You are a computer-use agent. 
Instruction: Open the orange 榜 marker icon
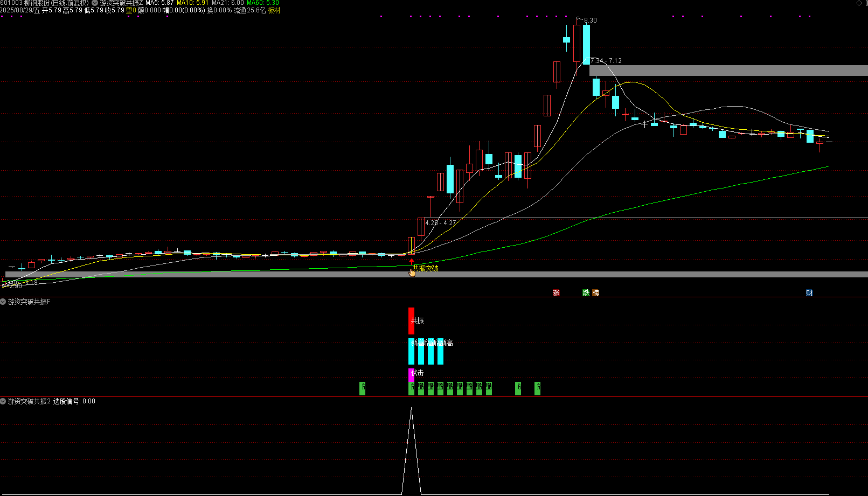(x=595, y=293)
